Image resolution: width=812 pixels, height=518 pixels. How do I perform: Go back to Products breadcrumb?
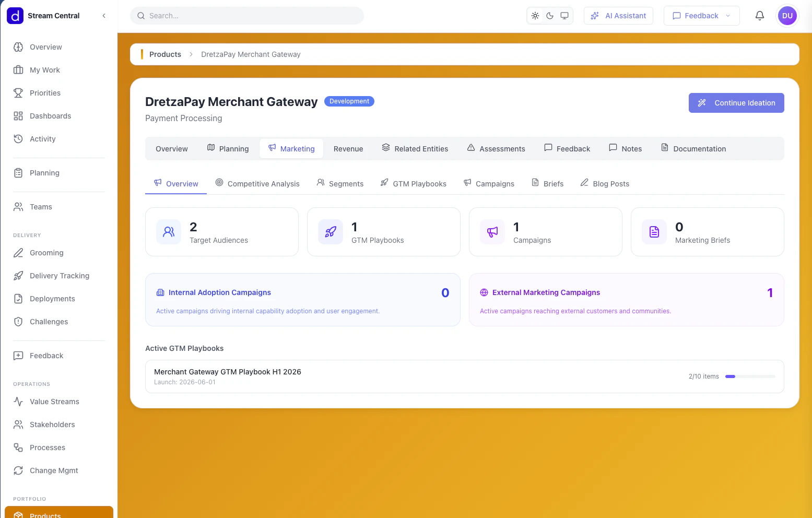click(165, 54)
